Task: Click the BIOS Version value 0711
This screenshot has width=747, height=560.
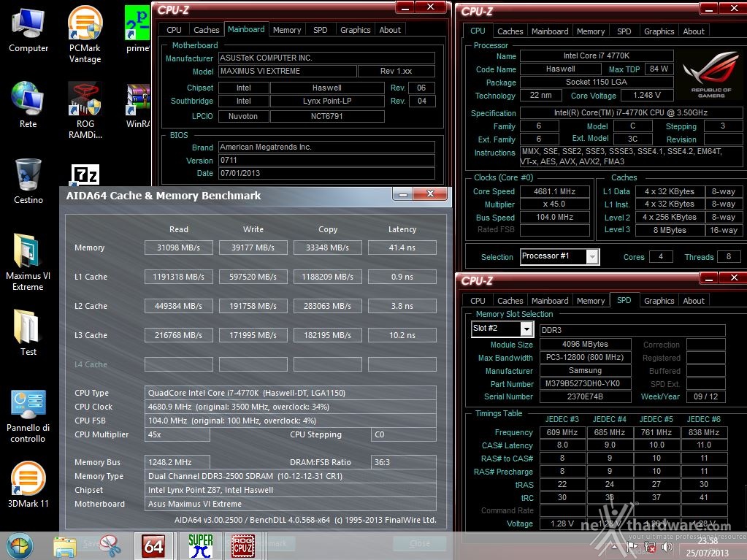Action: pyautogui.click(x=326, y=160)
